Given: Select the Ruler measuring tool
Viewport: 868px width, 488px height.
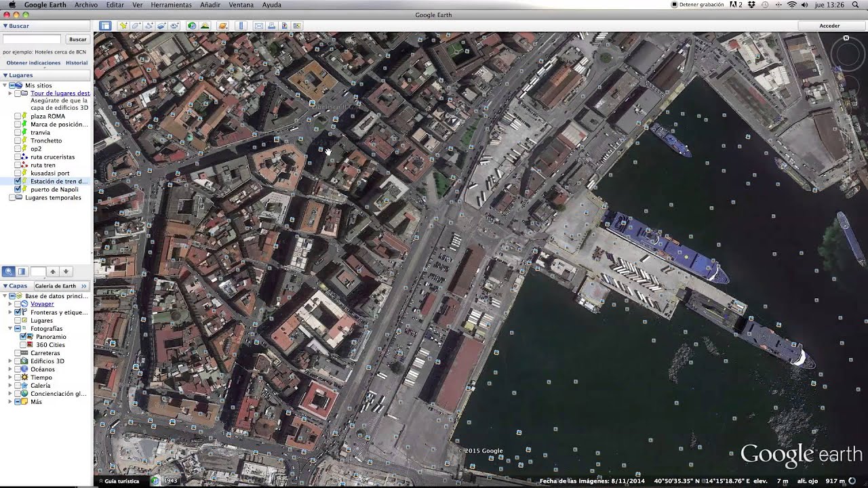Looking at the screenshot, I should click(x=240, y=26).
